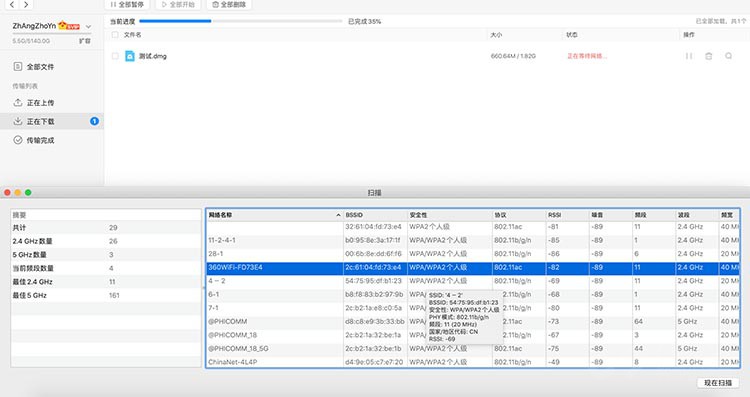Minimize the 扫描 window with yellow button

(x=18, y=192)
